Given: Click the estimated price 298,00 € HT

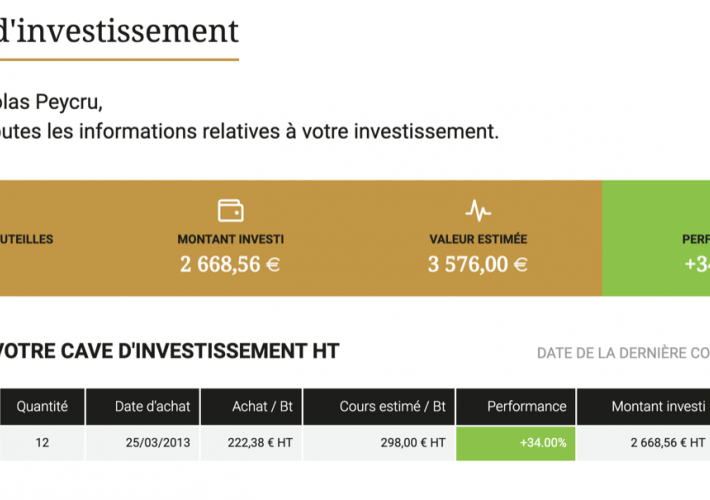Looking at the screenshot, I should tap(413, 442).
